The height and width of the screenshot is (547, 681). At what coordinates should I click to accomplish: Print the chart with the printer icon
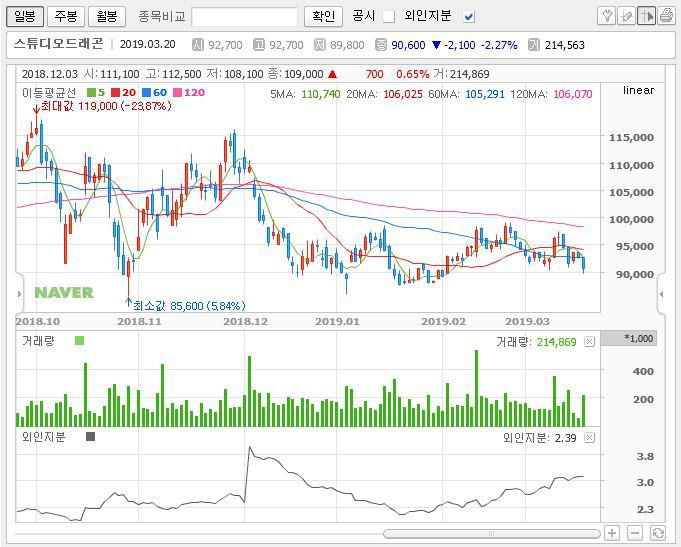tap(666, 17)
